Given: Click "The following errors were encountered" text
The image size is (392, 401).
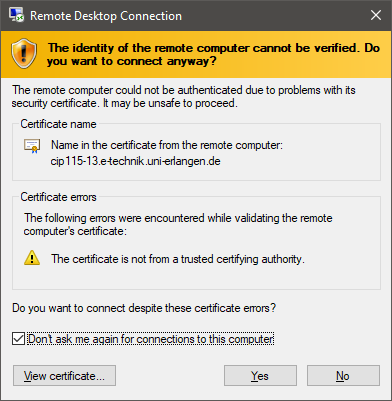Looking at the screenshot, I should click(x=178, y=224).
